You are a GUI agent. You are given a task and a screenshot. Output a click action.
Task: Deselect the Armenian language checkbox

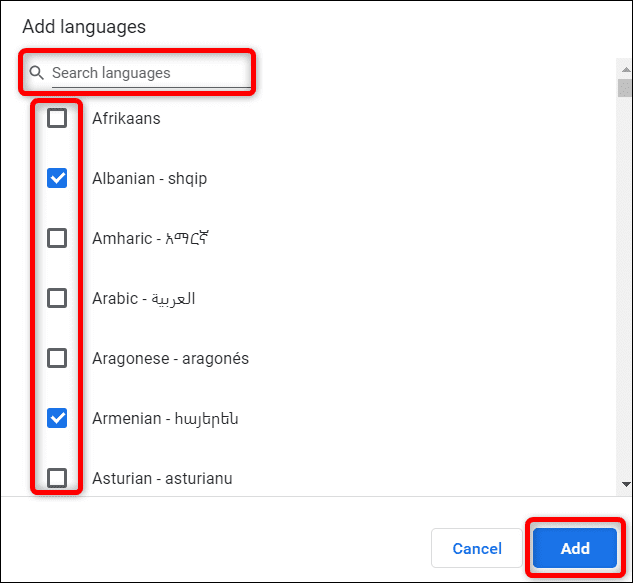[57, 418]
